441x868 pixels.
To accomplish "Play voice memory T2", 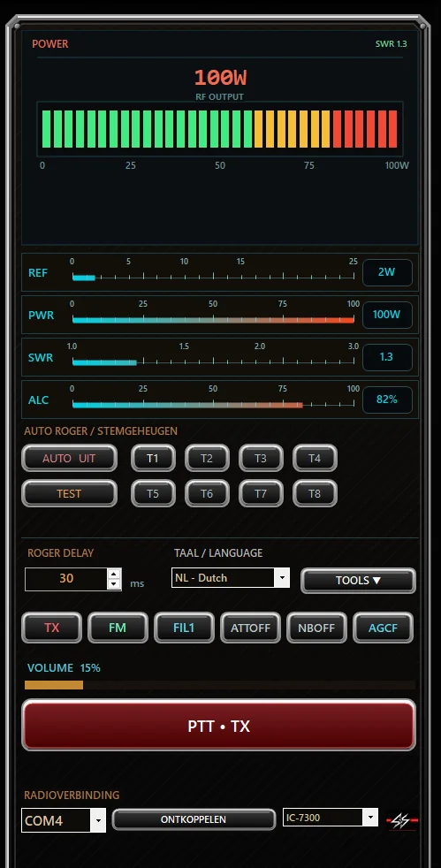I will click(207, 458).
